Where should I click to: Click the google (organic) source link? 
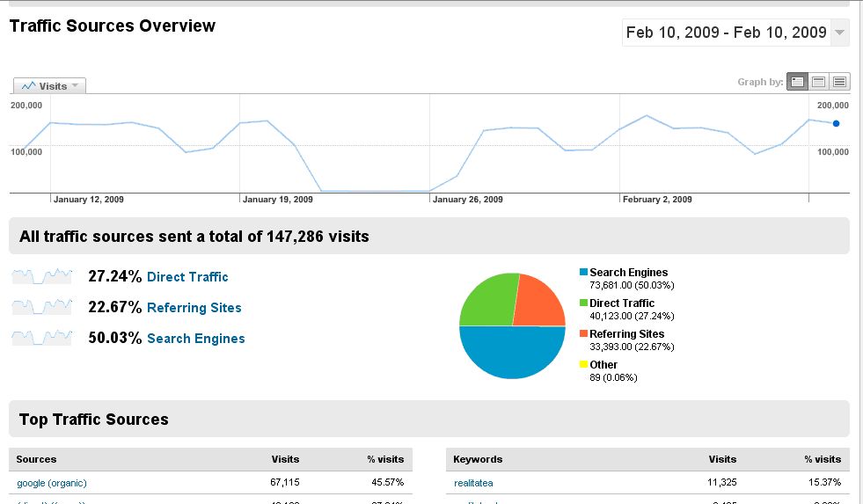click(x=52, y=483)
